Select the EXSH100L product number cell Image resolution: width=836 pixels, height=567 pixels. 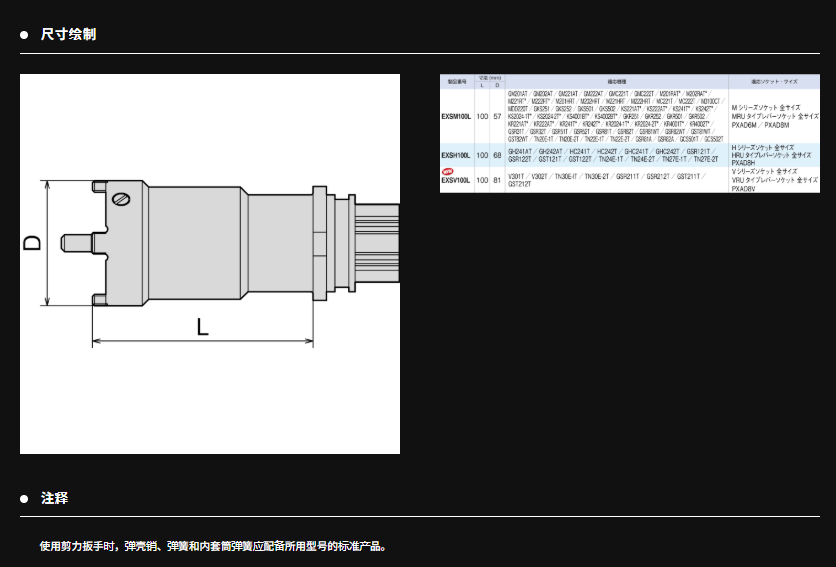456,155
